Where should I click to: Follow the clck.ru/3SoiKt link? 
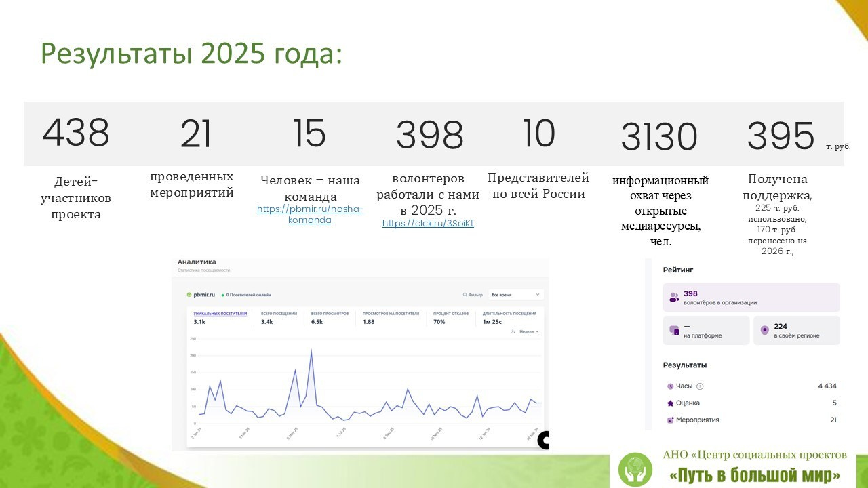click(427, 223)
